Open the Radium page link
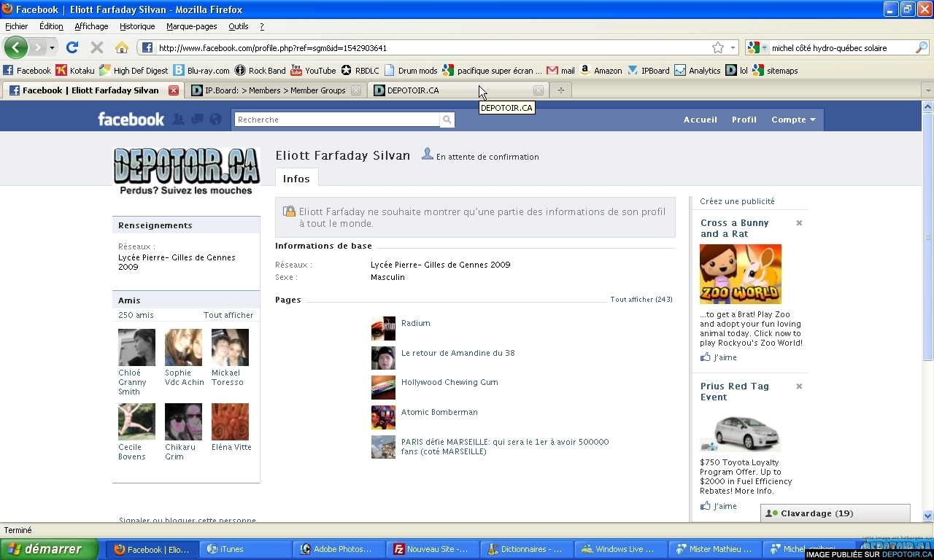The image size is (934, 560). [x=416, y=323]
